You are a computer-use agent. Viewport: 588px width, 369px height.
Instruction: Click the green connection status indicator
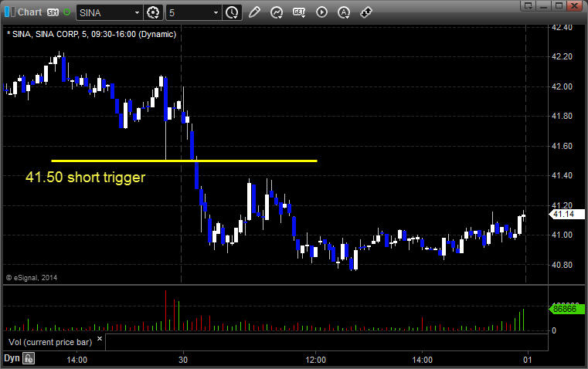66,12
